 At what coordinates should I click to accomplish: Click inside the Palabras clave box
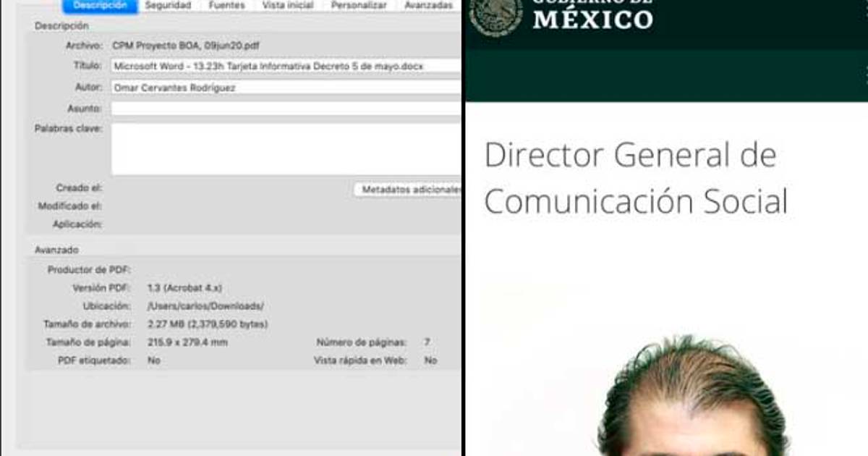285,149
